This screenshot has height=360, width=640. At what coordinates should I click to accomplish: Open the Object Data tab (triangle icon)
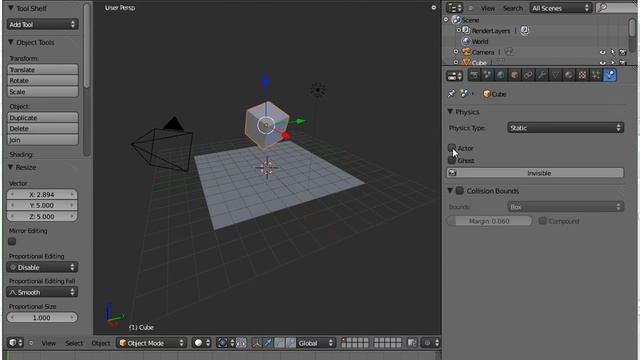pos(555,75)
